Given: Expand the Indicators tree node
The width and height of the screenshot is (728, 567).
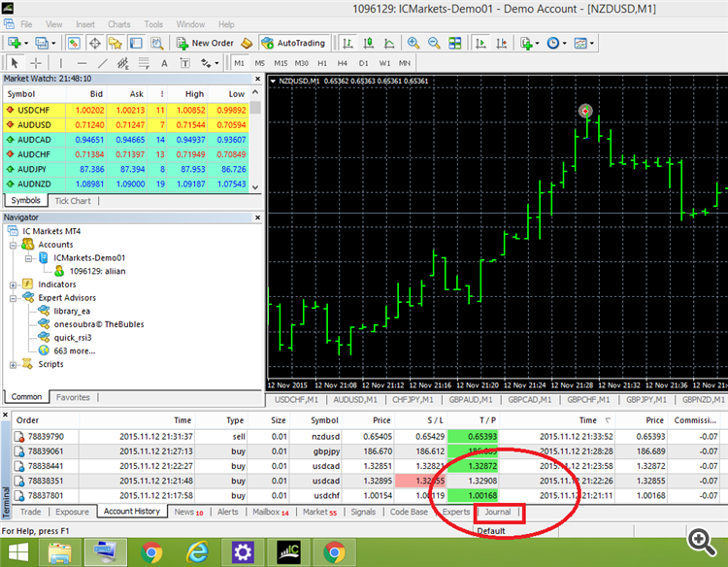Looking at the screenshot, I should click(14, 284).
